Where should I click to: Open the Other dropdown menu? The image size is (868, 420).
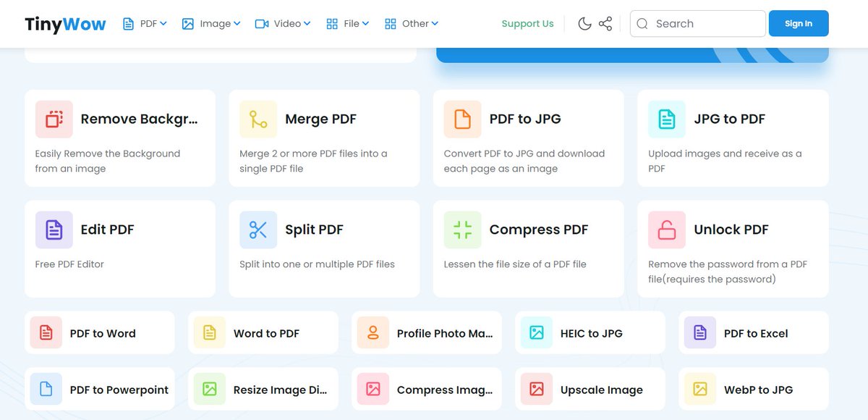[411, 24]
